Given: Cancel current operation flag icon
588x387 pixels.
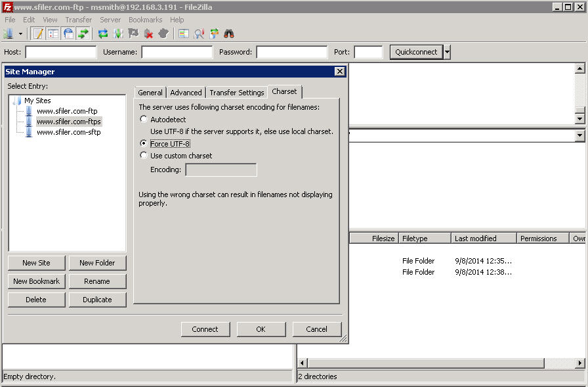Looking at the screenshot, I should point(133,34).
